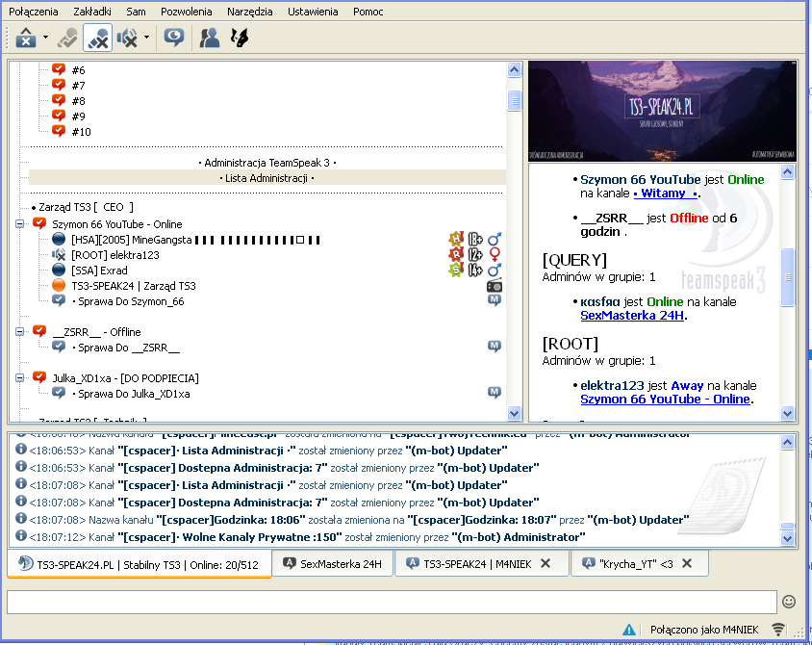Collapse the Szymon 66 YouTube channel
Viewport: 812px width, 645px height.
click(20, 223)
